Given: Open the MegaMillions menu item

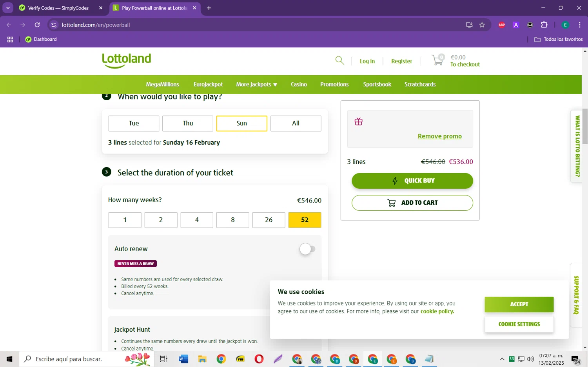Looking at the screenshot, I should [162, 84].
